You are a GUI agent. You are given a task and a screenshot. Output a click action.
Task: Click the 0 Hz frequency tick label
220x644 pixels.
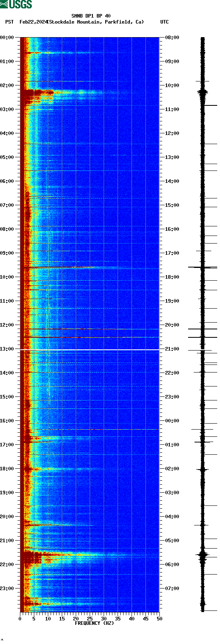(20, 619)
